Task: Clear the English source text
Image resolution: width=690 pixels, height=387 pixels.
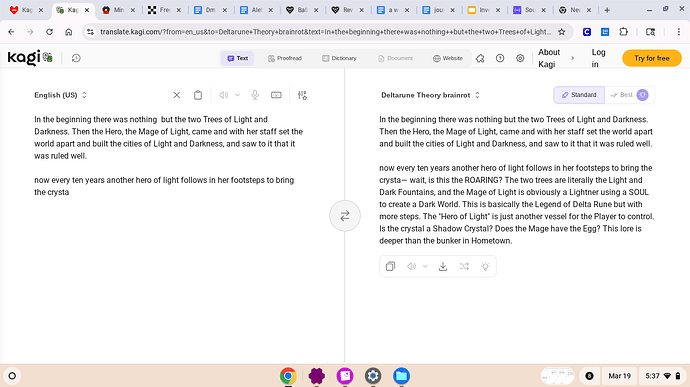Action: (176, 95)
